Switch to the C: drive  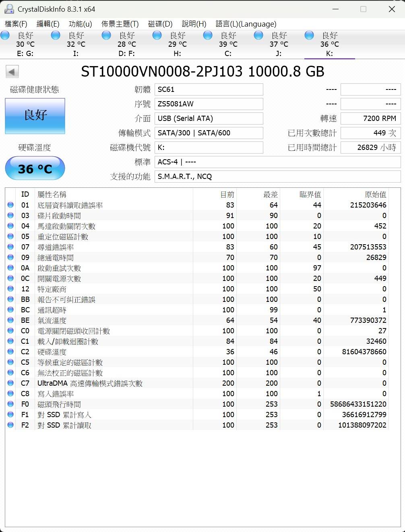coord(228,44)
